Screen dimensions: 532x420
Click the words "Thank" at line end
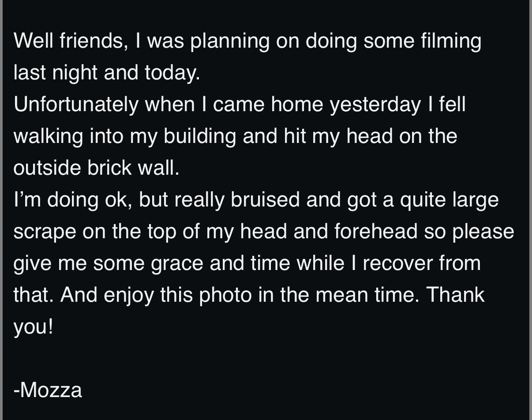click(x=455, y=295)
